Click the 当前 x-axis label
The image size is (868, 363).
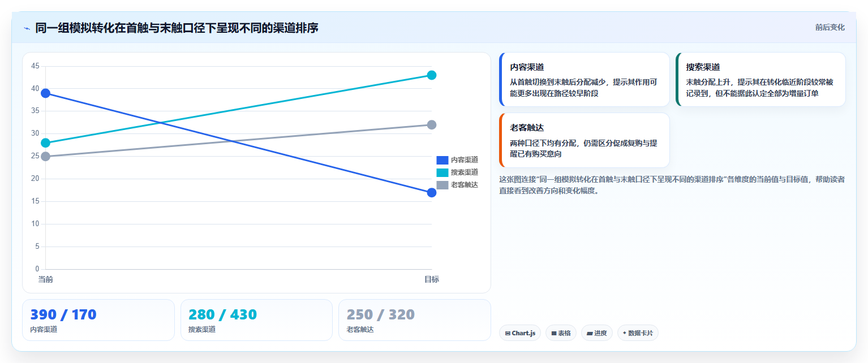[x=45, y=279]
